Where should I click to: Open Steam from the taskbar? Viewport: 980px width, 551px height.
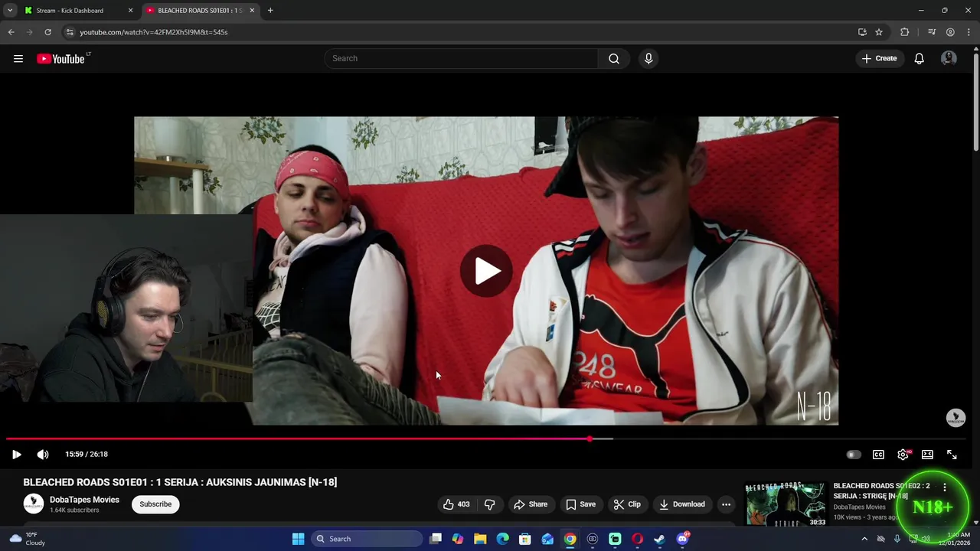point(659,539)
